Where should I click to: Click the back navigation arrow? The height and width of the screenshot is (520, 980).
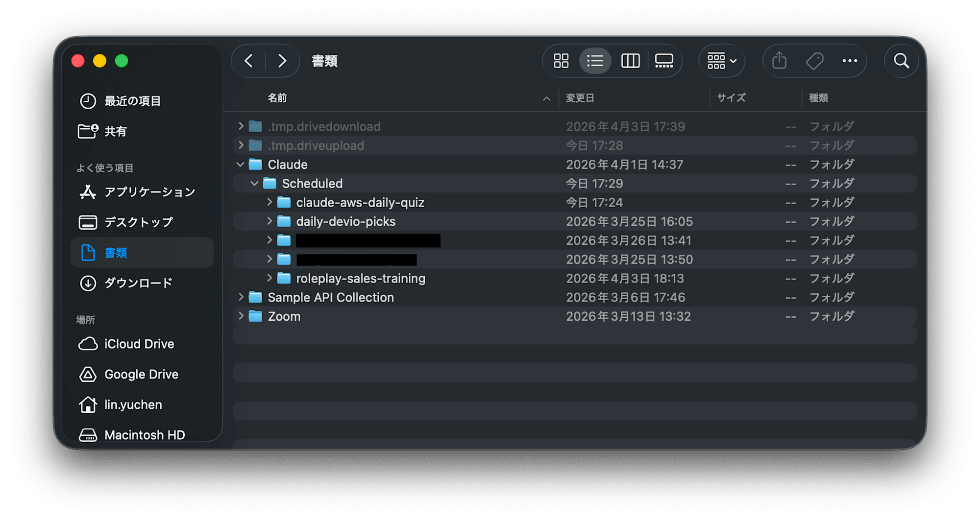pyautogui.click(x=249, y=61)
